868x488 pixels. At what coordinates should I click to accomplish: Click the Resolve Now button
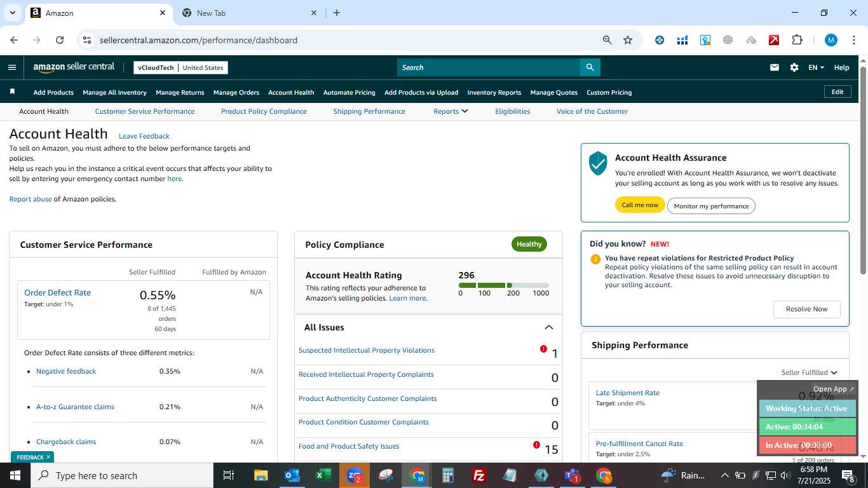coord(807,309)
